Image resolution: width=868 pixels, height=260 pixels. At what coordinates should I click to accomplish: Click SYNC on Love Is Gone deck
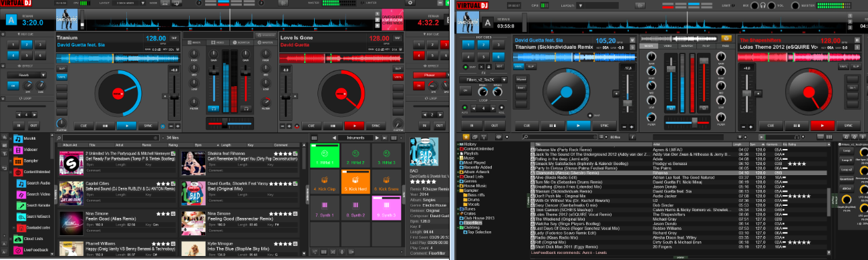pyautogui.click(x=375, y=125)
